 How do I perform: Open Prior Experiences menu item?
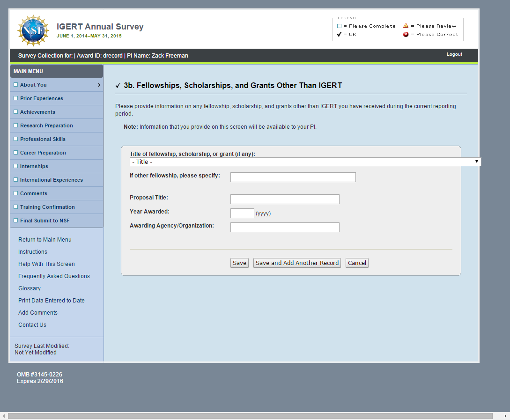point(42,98)
